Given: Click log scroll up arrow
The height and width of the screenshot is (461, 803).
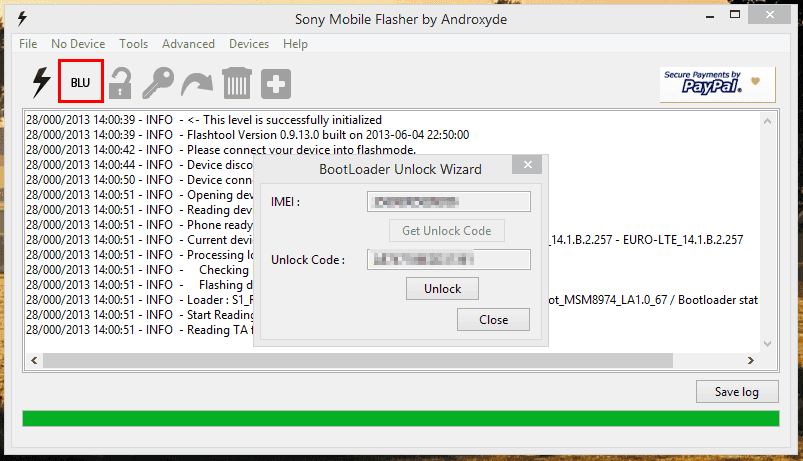Looking at the screenshot, I should (767, 121).
